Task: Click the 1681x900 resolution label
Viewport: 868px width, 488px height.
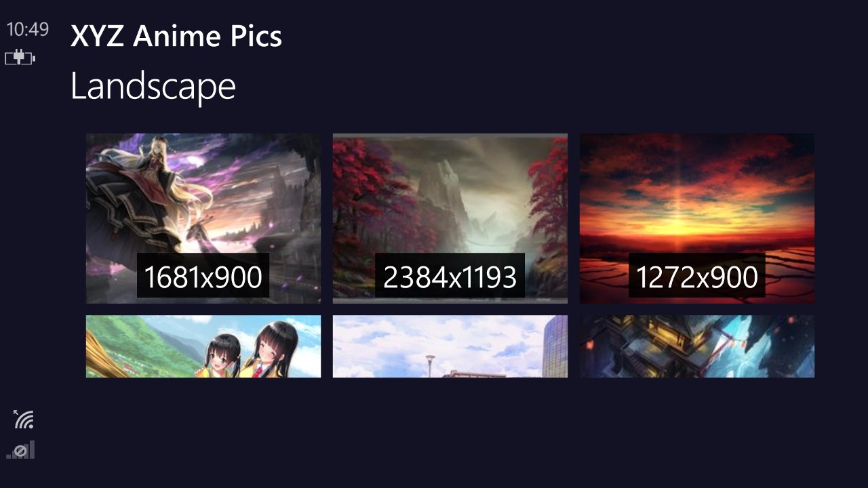Action: (x=203, y=277)
